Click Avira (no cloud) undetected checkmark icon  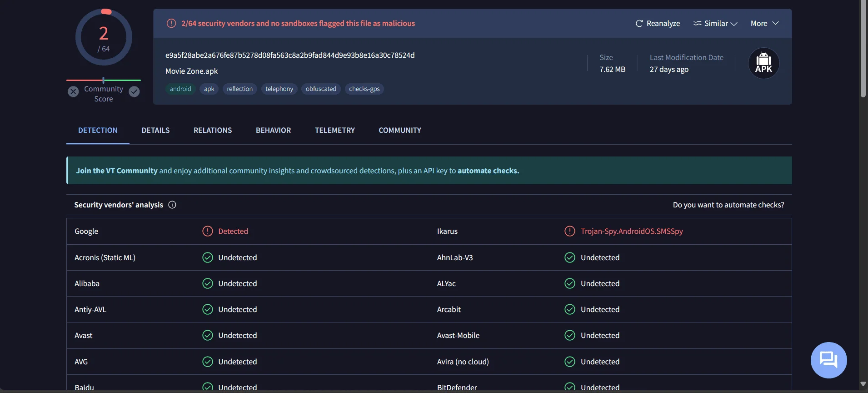point(570,362)
